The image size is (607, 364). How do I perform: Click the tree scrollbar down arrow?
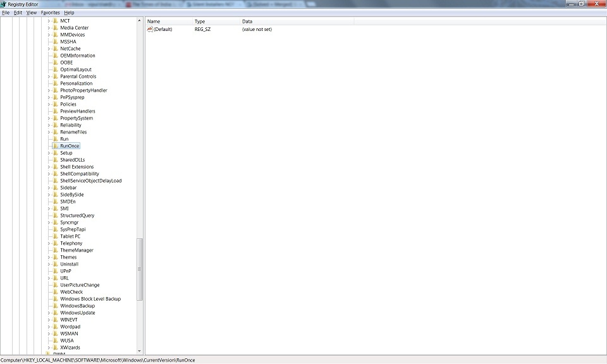pyautogui.click(x=139, y=351)
